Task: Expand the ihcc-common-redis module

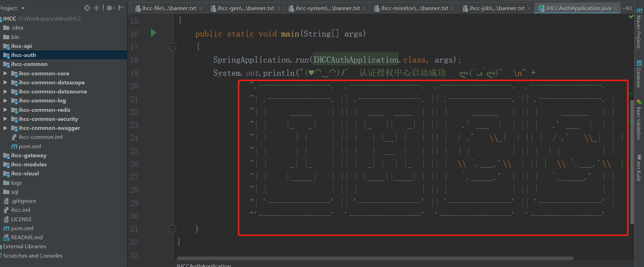Action: click(x=5, y=110)
